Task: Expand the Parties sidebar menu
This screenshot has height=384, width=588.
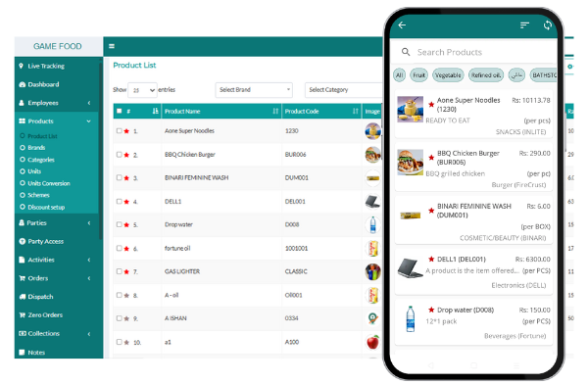Action: [x=55, y=222]
